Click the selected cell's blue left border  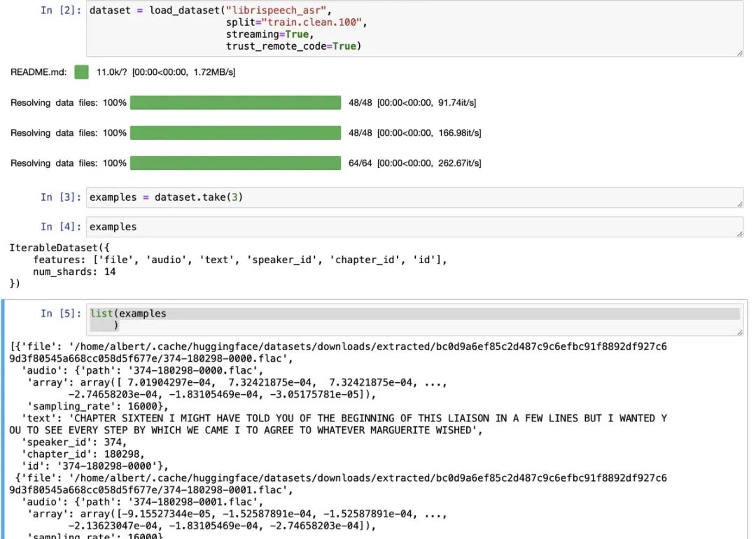[x=3, y=419]
